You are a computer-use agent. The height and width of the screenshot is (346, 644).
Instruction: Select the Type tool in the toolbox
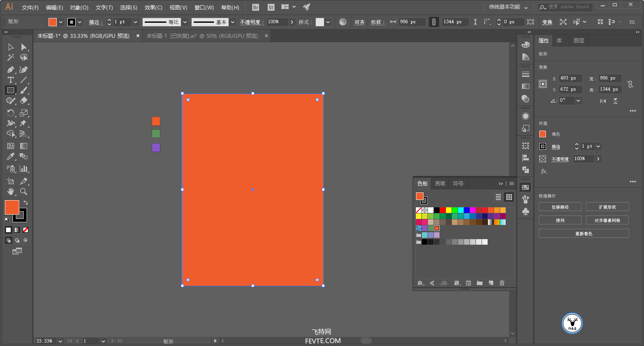tap(11, 80)
